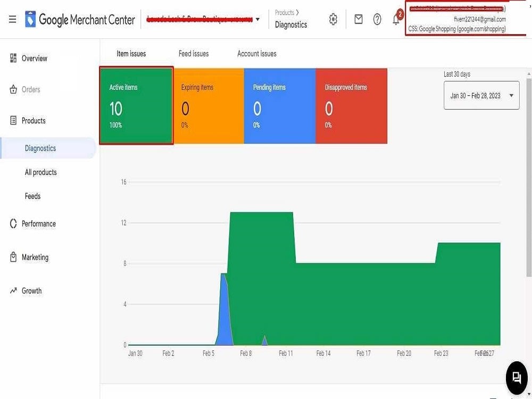The width and height of the screenshot is (532, 399).
Task: Click the Performance circle icon
Action: tap(13, 223)
